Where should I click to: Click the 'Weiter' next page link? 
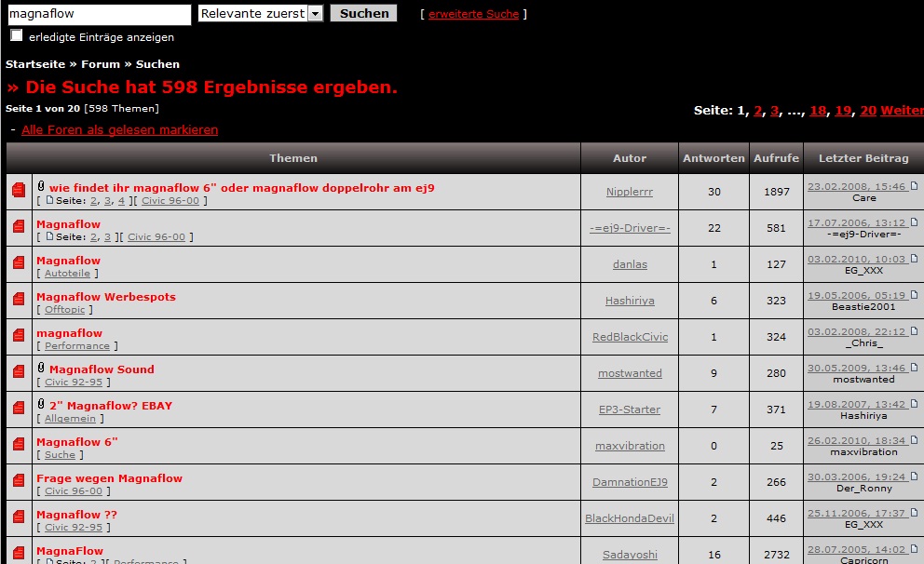(902, 111)
